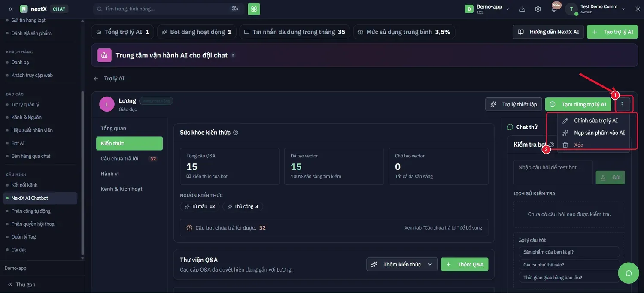Click the sidebar vertical scrollbar
644x293 pixels.
pos(82,172)
